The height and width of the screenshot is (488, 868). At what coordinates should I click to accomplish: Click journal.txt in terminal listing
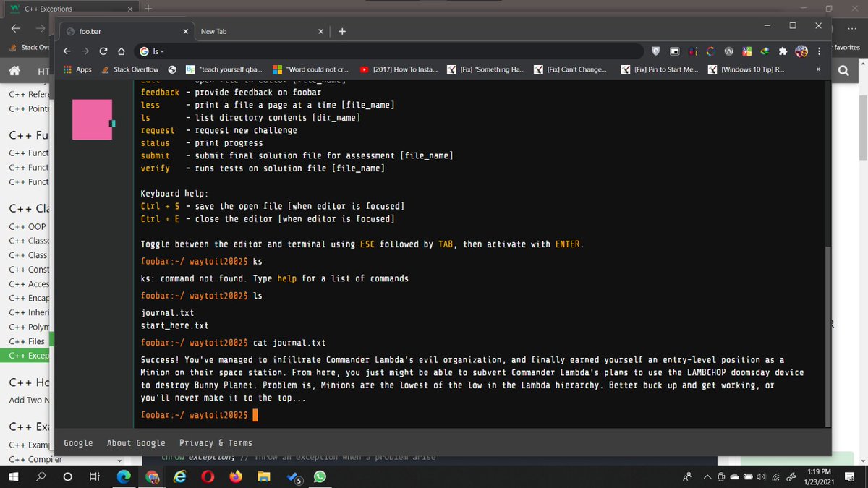[168, 313]
